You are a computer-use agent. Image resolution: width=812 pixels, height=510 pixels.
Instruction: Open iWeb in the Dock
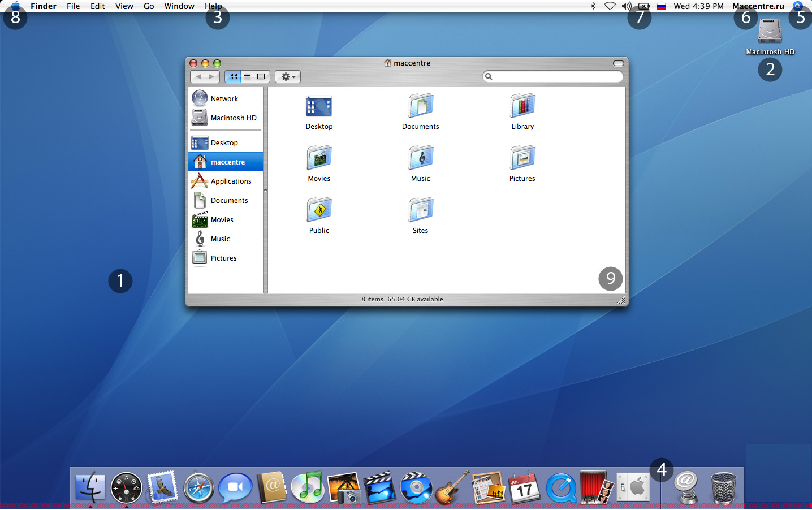coord(489,487)
